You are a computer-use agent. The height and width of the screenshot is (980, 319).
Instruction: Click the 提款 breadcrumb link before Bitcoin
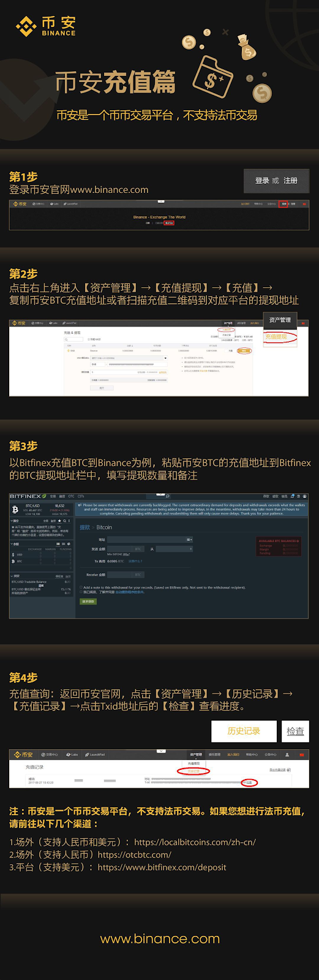point(84,527)
